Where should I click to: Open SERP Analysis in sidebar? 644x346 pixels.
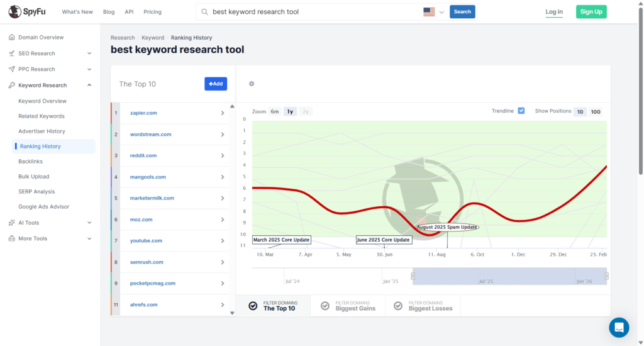36,191
